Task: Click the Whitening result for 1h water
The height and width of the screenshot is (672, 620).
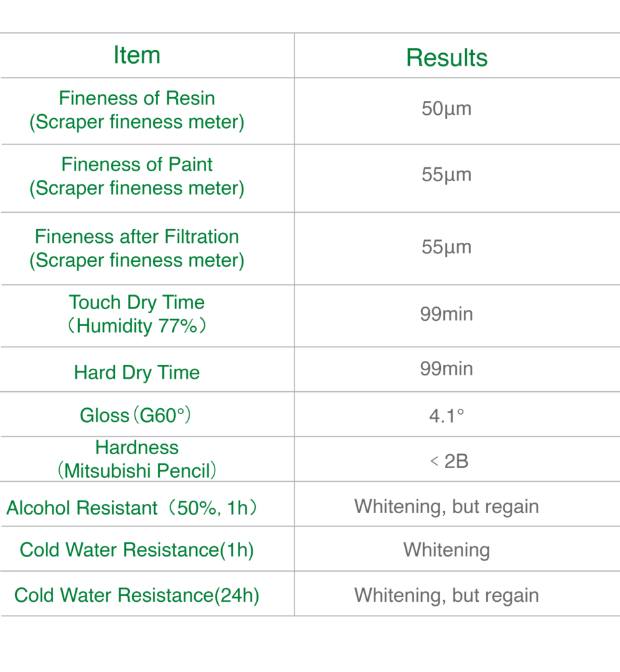Action: coord(447,551)
